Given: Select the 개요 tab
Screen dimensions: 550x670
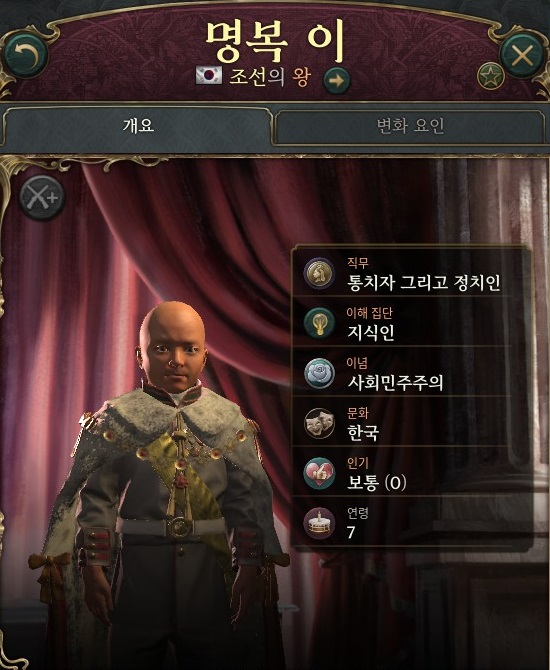Looking at the screenshot, I should 138,126.
